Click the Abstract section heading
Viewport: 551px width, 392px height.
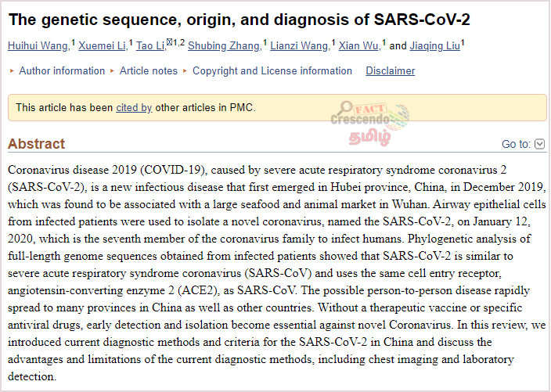[x=37, y=144]
